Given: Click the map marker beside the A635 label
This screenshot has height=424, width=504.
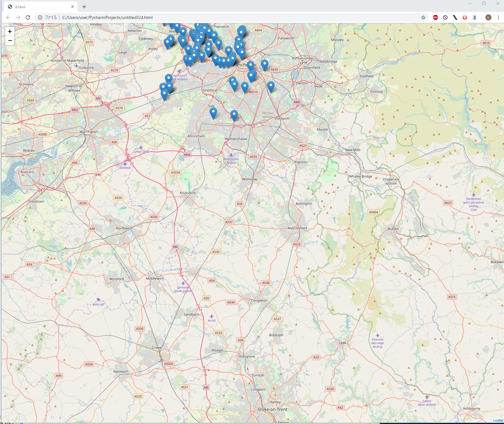Looking at the screenshot, I should 265,65.
